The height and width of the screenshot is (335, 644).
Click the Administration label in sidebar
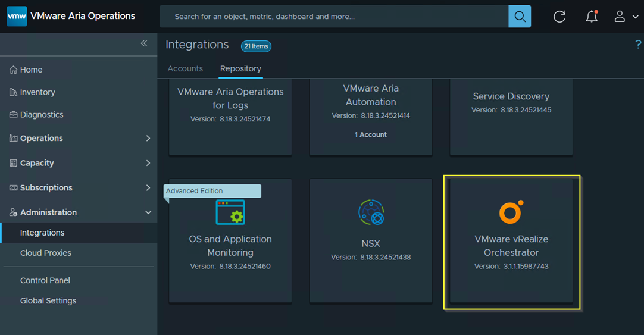tap(48, 212)
